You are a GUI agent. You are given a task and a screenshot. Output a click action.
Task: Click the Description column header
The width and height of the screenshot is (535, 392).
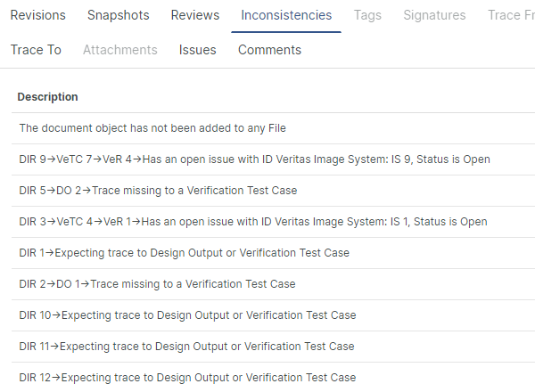47,97
